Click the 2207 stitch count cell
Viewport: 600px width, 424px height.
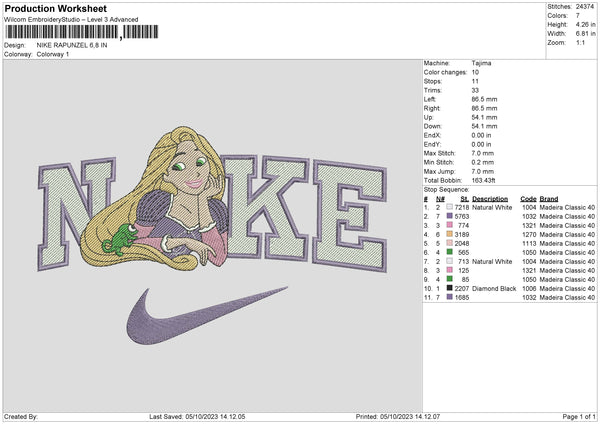[462, 289]
